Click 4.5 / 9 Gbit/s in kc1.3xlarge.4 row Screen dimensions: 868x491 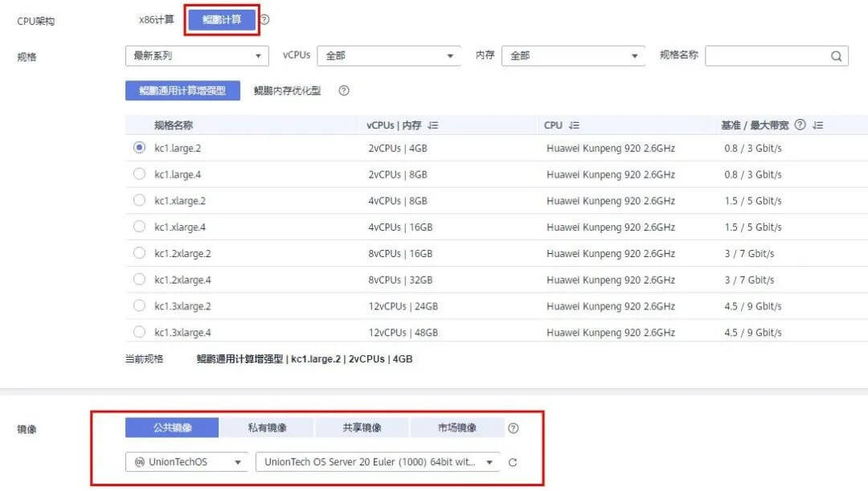tap(753, 333)
